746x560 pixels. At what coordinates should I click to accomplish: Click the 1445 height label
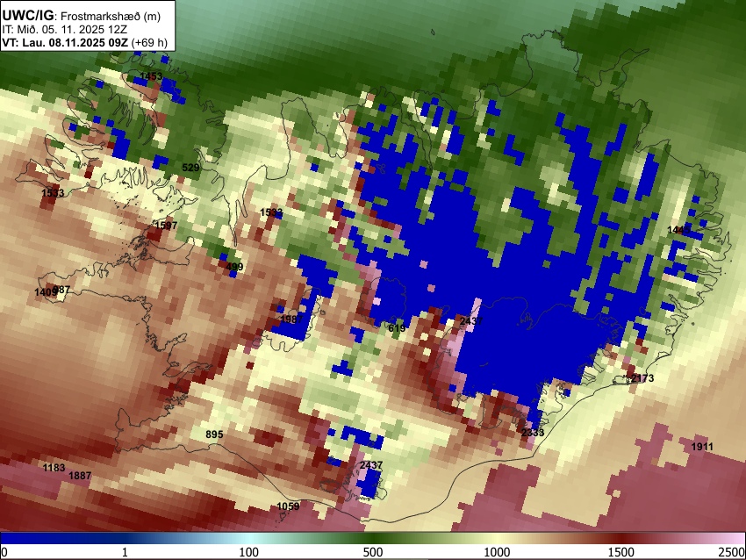(x=678, y=230)
